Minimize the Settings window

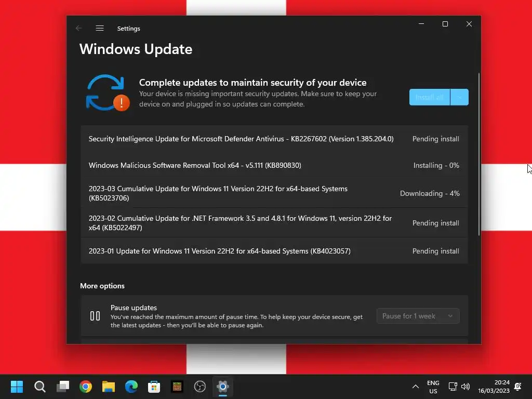[x=421, y=24]
